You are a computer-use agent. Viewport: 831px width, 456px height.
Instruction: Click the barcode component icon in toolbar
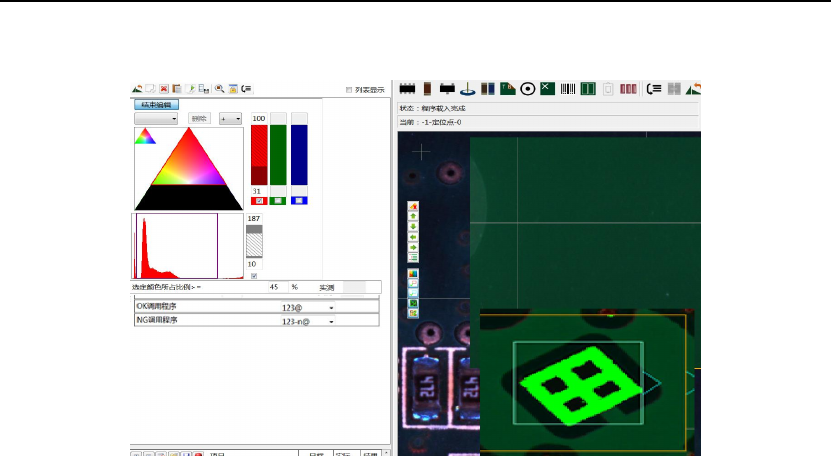click(567, 88)
